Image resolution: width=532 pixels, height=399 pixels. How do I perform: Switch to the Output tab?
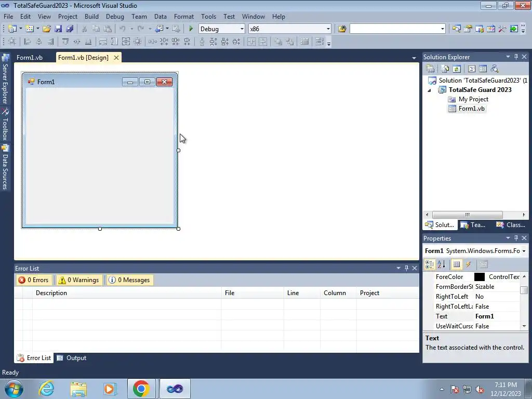[x=72, y=358]
